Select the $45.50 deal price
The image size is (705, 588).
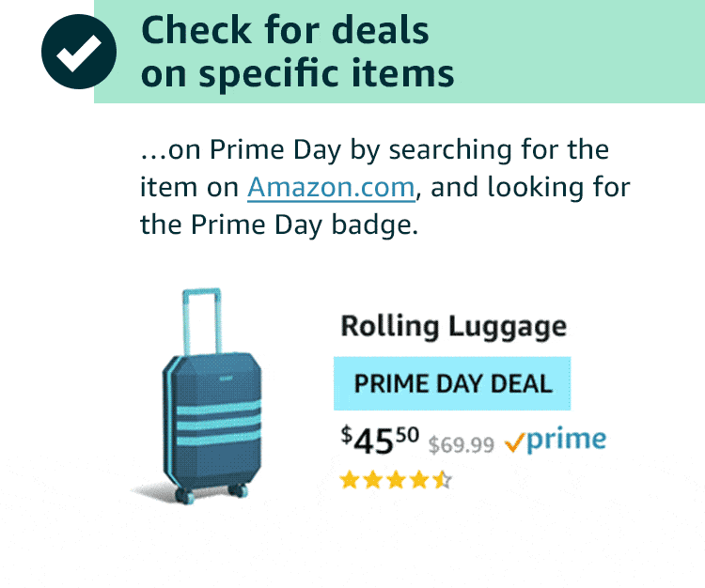[x=380, y=440]
